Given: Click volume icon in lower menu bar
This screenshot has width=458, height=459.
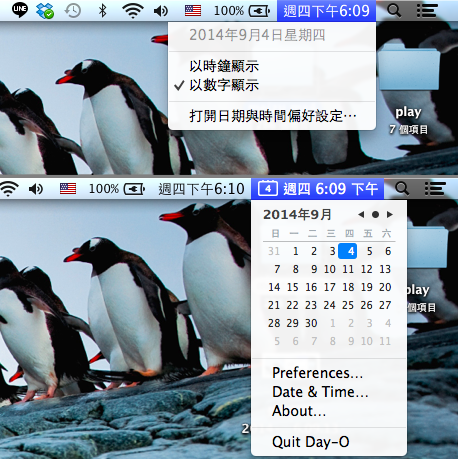Looking at the screenshot, I should click(x=36, y=189).
